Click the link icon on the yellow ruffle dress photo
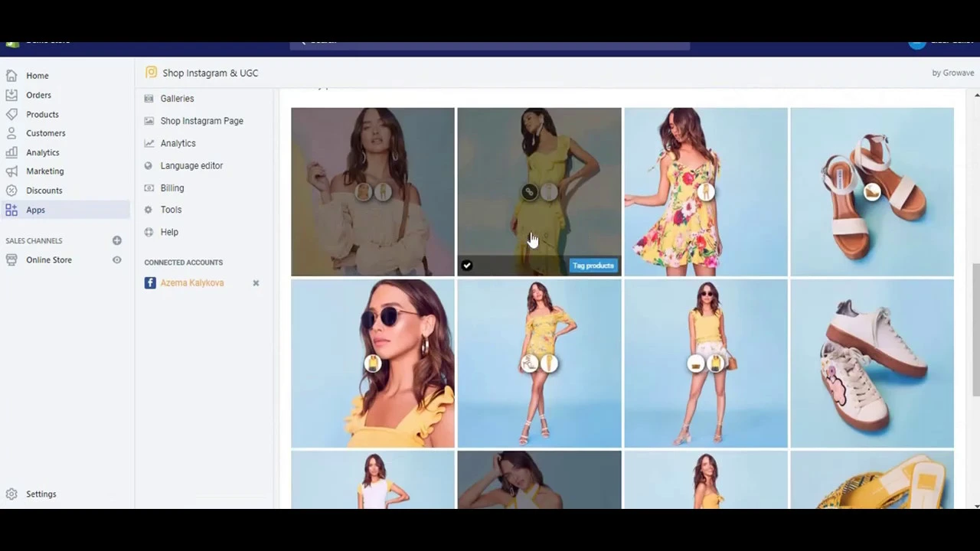This screenshot has height=551, width=980. pyautogui.click(x=529, y=192)
